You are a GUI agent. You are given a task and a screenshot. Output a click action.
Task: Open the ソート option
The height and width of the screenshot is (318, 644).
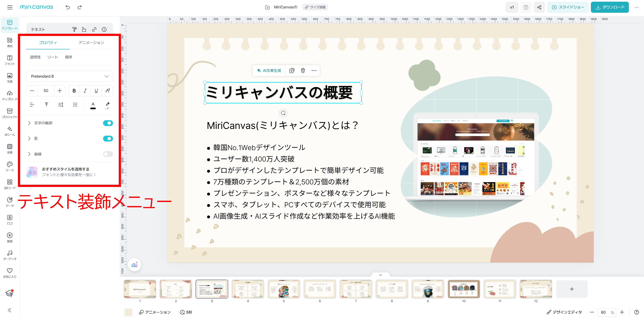pyautogui.click(x=53, y=57)
